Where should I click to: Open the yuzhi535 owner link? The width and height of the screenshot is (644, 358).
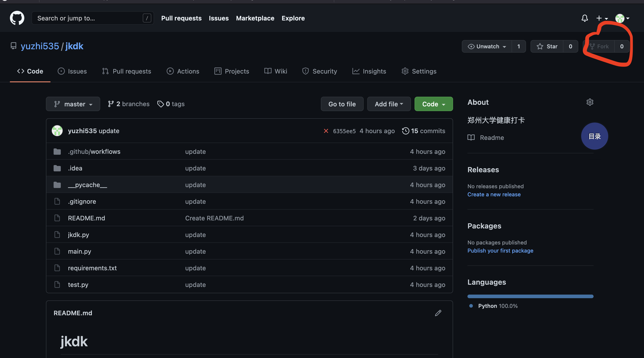(40, 46)
